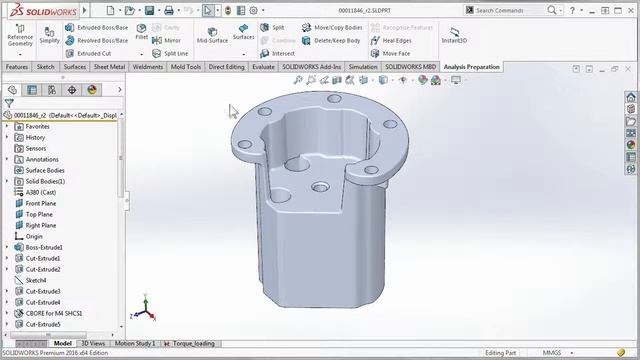
Task: Expand the History folder
Action: (x=7, y=137)
